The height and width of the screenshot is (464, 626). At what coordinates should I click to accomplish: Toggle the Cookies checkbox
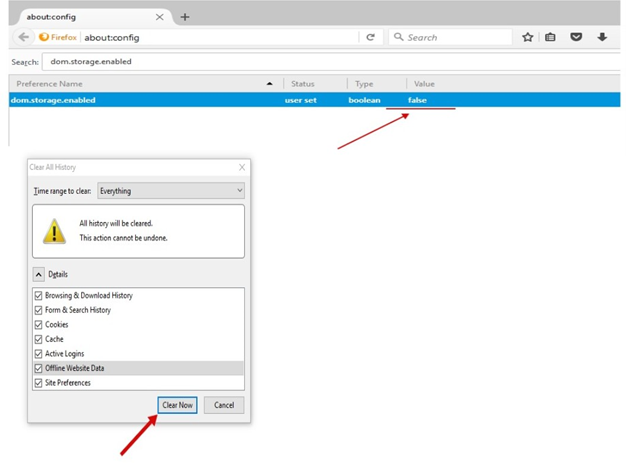[x=39, y=325]
